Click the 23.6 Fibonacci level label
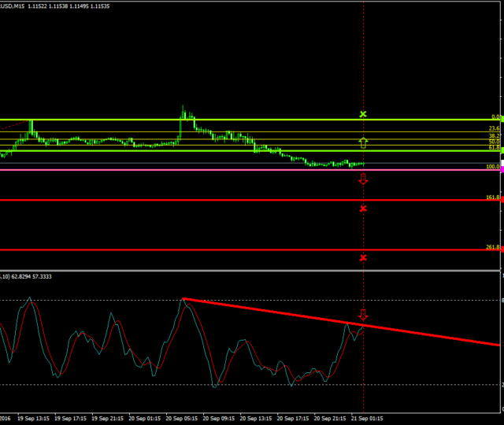This screenshot has width=504, height=425. [494, 128]
